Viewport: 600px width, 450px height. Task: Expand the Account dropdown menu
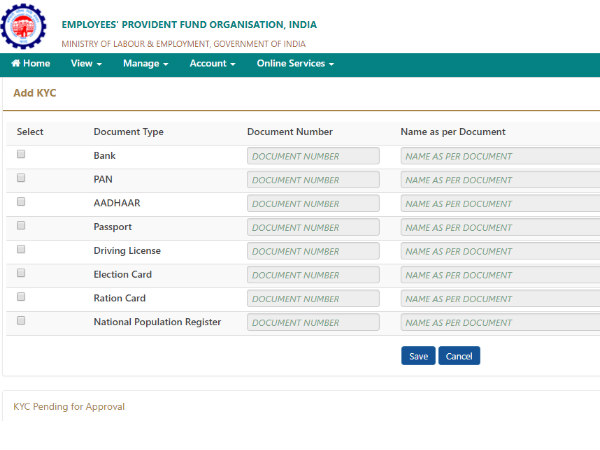point(212,64)
